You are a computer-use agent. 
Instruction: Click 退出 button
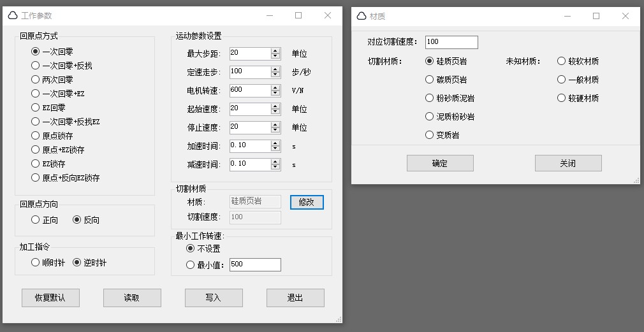(295, 298)
